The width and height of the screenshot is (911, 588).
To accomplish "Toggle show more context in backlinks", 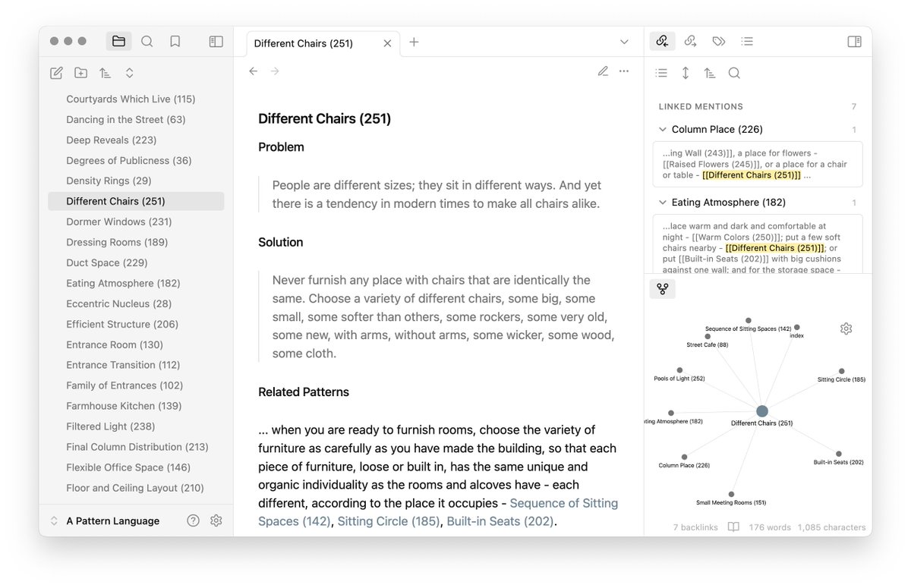I will [686, 73].
